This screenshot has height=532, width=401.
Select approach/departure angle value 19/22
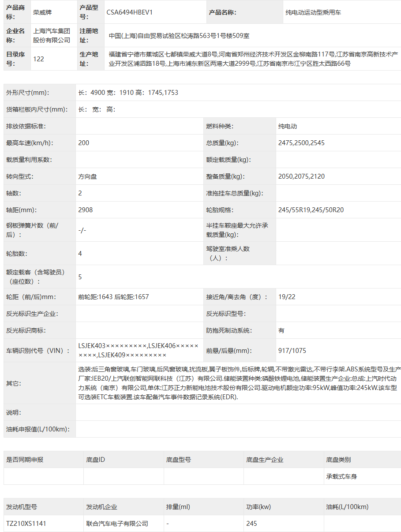coord(287,297)
